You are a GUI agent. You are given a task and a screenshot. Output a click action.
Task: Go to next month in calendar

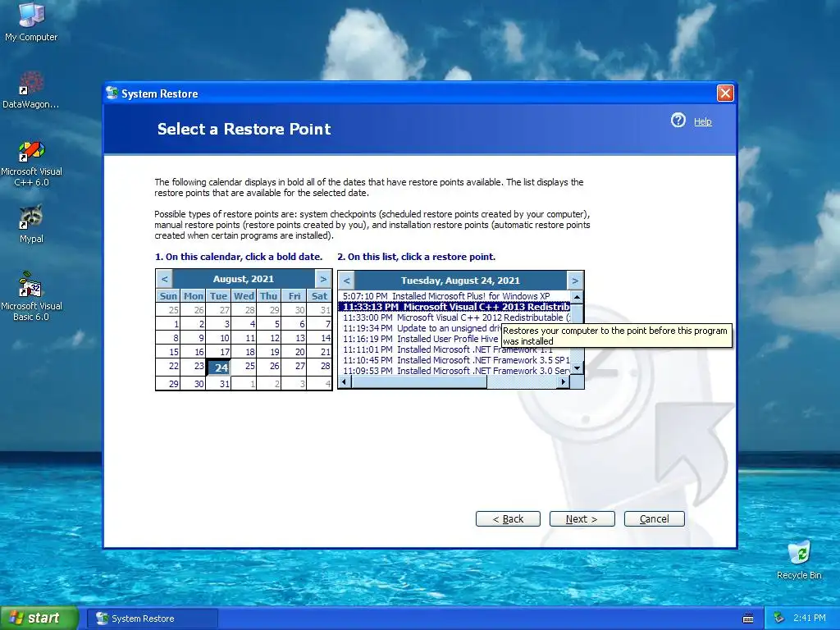pyautogui.click(x=323, y=279)
